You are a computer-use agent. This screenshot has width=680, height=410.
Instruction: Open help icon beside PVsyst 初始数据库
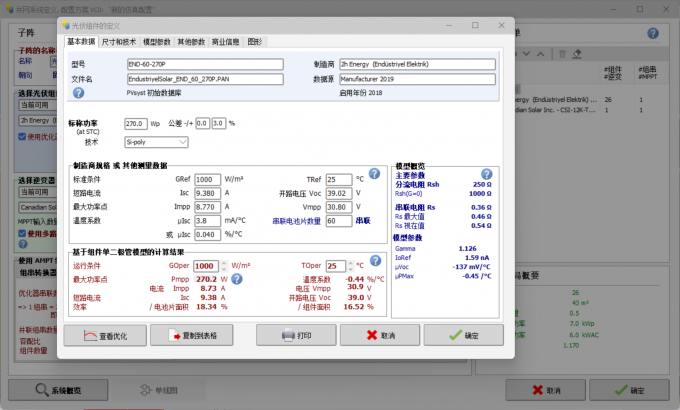click(78, 93)
